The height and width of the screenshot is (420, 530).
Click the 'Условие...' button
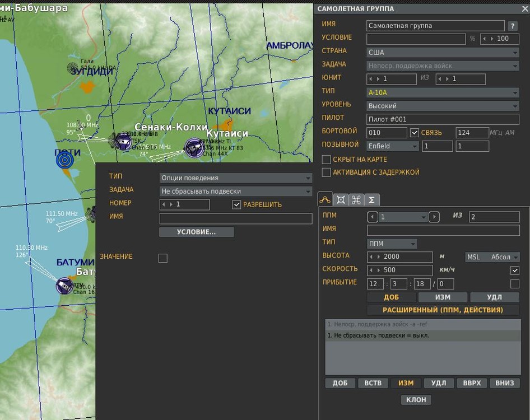pos(197,232)
